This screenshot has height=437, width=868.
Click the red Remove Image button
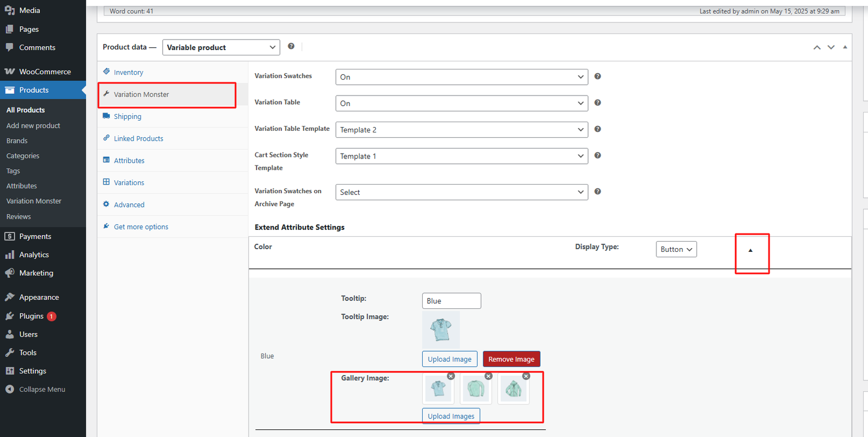pyautogui.click(x=511, y=359)
